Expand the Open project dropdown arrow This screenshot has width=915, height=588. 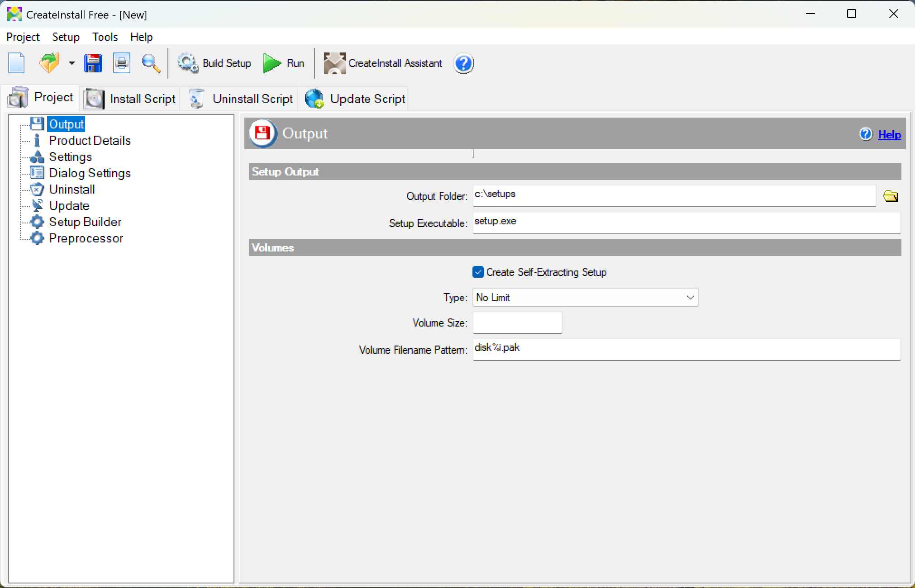pos(71,63)
